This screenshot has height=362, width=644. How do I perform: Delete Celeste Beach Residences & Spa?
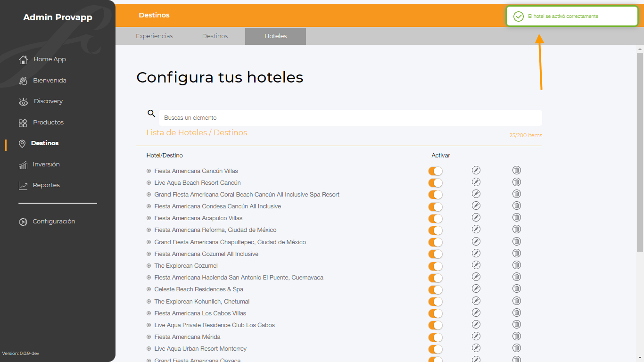coord(517,288)
